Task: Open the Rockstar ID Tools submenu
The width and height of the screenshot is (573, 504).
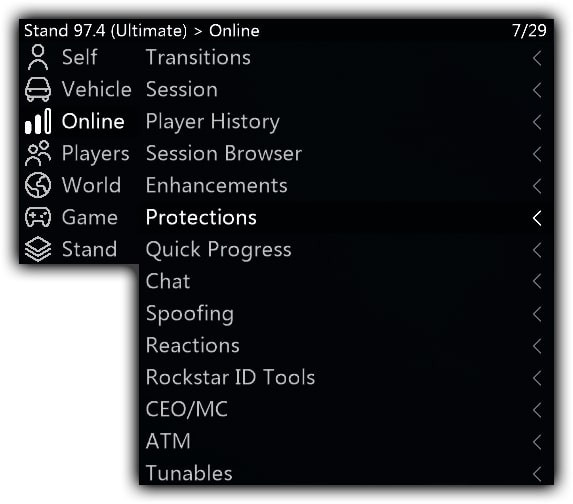Action: (x=346, y=377)
